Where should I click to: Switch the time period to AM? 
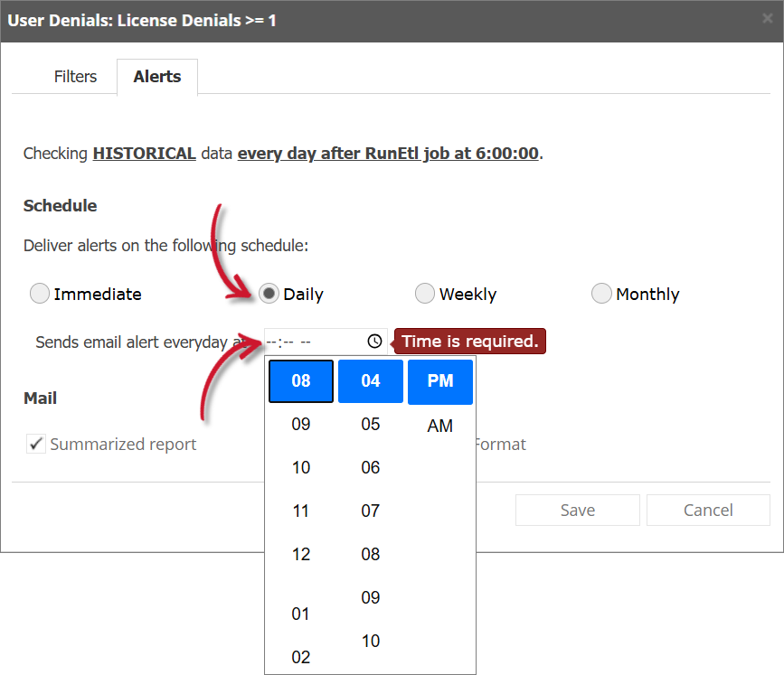[x=440, y=425]
